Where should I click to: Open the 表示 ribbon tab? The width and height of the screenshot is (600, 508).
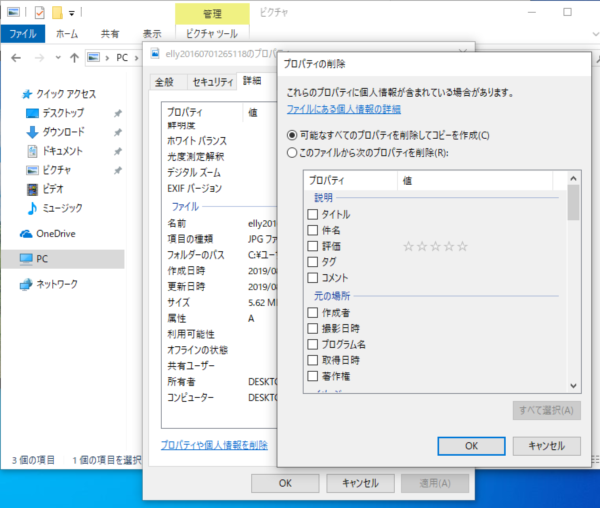pos(152,34)
